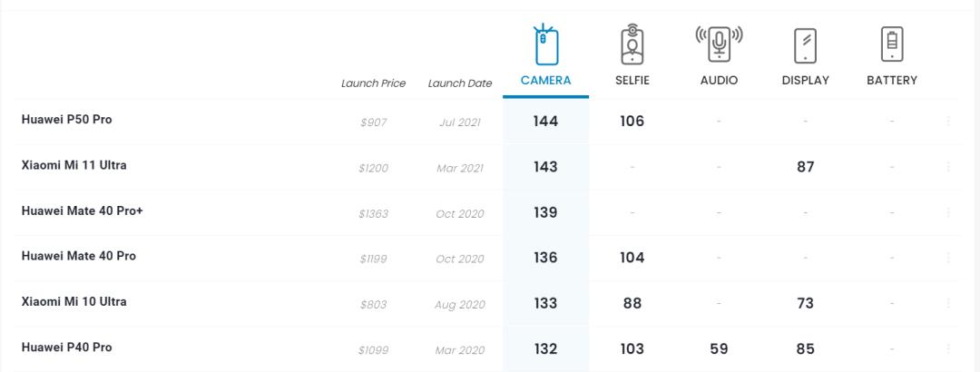Click the Battery category icon
980x372 pixels.
(892, 44)
